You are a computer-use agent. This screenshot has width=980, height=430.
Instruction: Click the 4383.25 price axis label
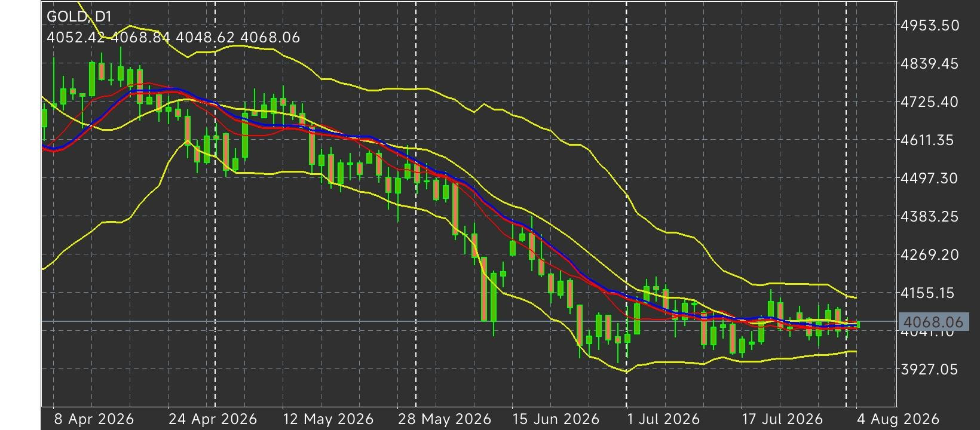click(x=930, y=217)
